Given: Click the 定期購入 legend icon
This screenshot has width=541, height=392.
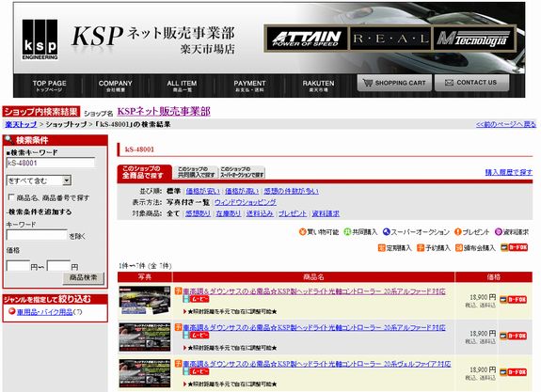Looking at the screenshot, I should [x=381, y=247].
